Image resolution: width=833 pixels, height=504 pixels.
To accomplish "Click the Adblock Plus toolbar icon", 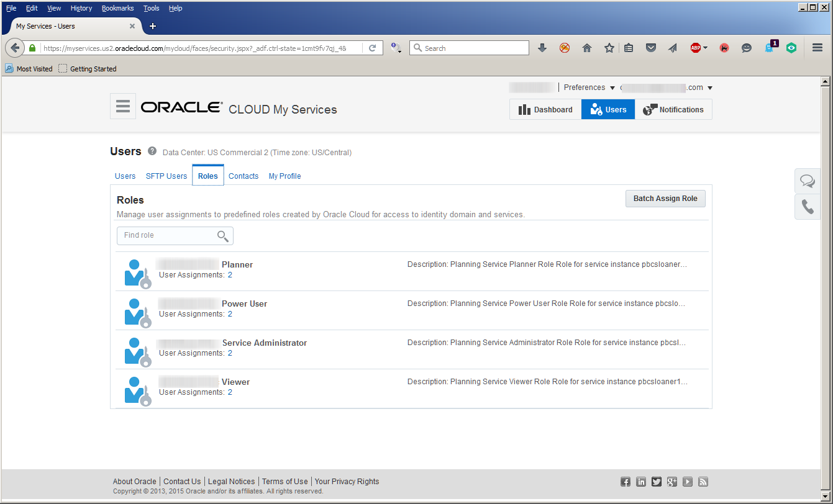I will tap(696, 48).
